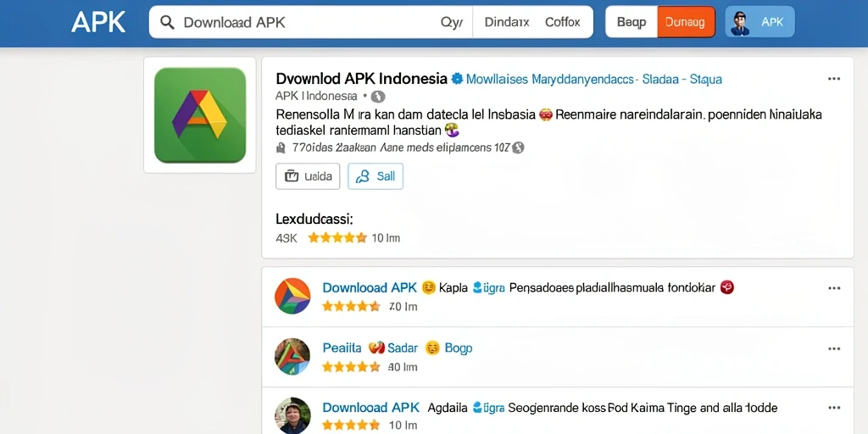Click the 43K count text
Viewport: 868px width, 434px height.
287,238
